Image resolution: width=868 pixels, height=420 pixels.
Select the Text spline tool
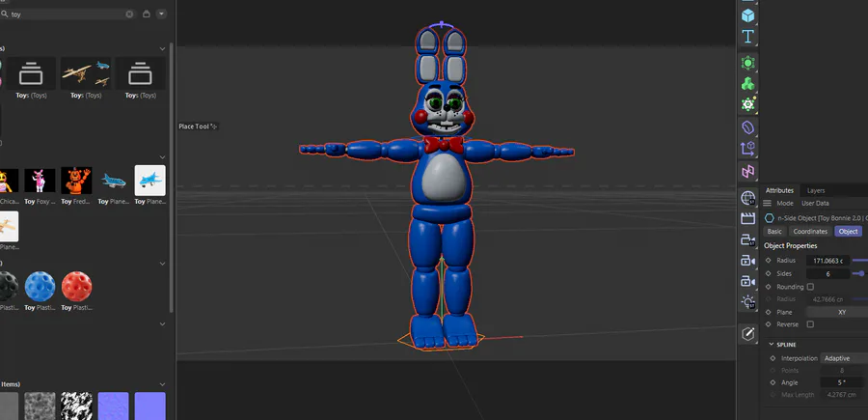(x=747, y=37)
